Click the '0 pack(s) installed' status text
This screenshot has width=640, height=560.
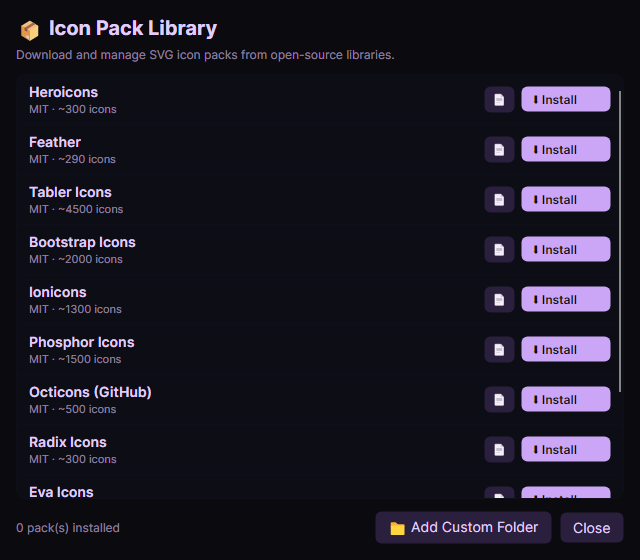[68, 528]
